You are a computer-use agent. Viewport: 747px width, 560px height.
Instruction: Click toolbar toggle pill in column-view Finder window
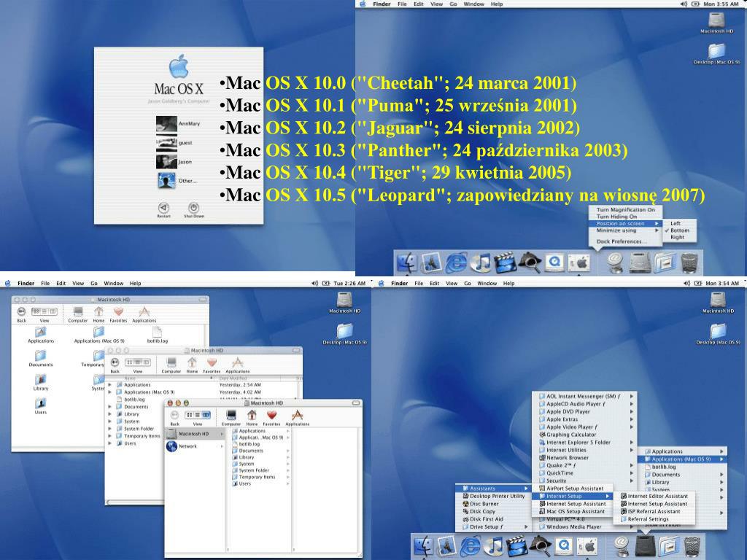click(355, 402)
